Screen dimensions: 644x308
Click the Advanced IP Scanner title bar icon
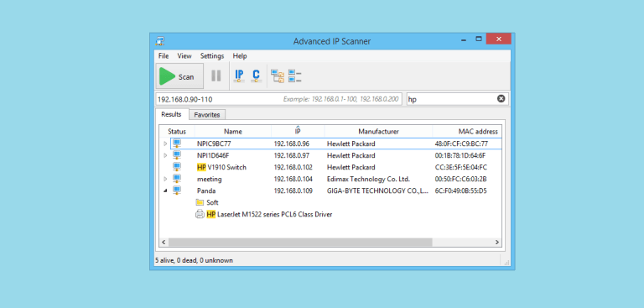pos(160,41)
